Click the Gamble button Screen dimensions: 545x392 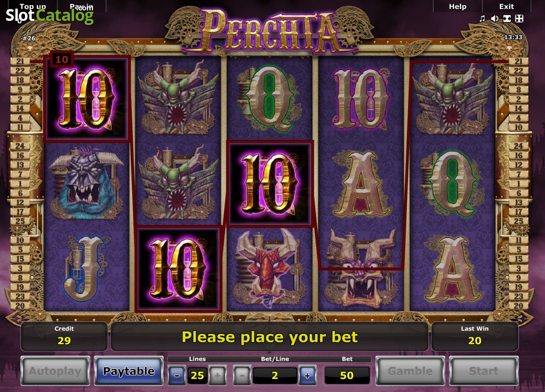click(x=410, y=371)
